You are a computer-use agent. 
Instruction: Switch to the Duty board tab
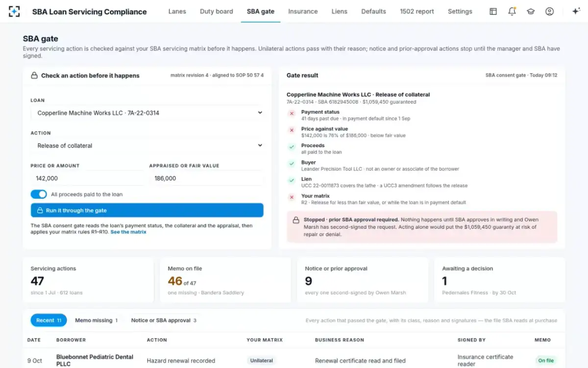point(217,11)
